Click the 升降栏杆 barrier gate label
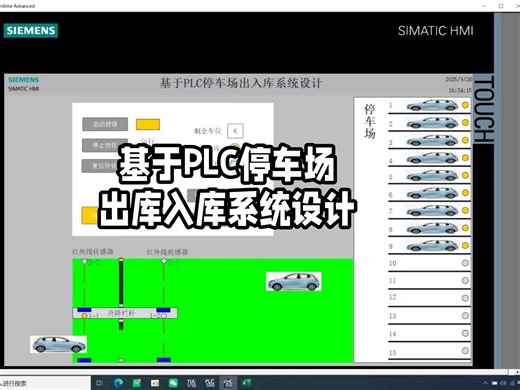 [122, 313]
